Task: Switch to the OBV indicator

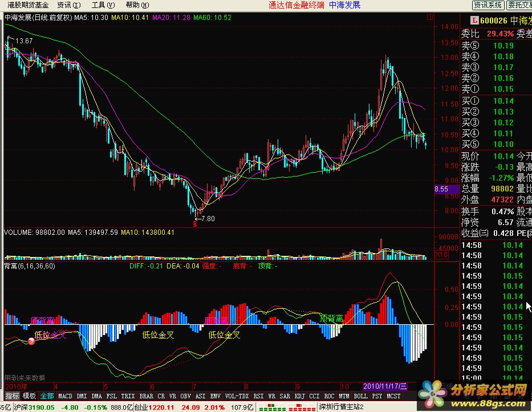Action: click(x=185, y=396)
